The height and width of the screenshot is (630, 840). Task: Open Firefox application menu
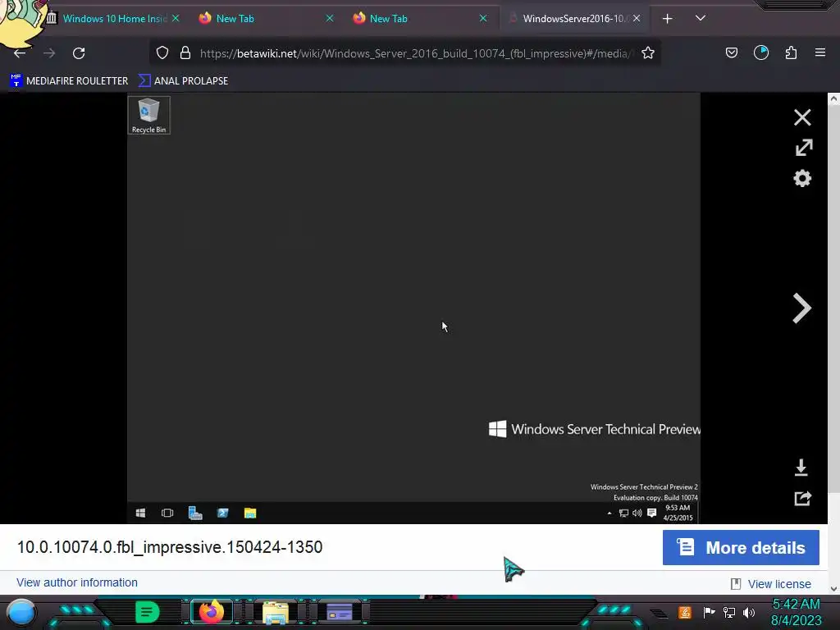tap(820, 52)
